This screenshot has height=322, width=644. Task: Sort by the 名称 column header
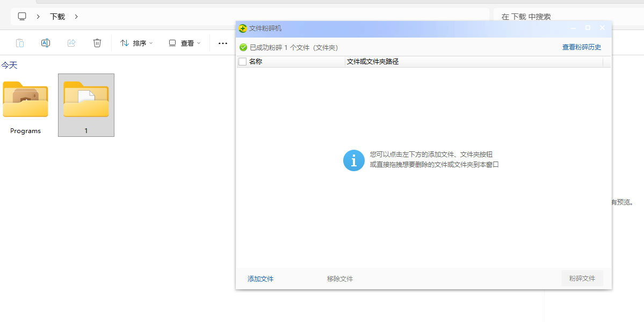click(x=291, y=62)
